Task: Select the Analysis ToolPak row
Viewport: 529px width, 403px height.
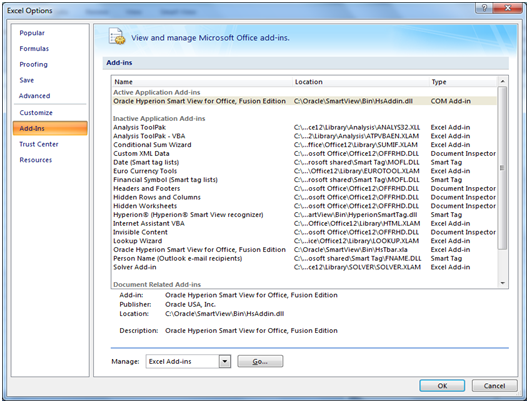Action: point(304,127)
